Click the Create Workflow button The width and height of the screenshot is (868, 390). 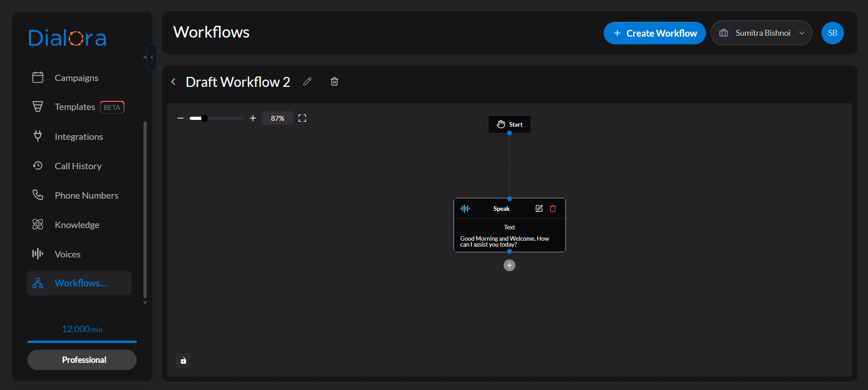[x=654, y=33]
